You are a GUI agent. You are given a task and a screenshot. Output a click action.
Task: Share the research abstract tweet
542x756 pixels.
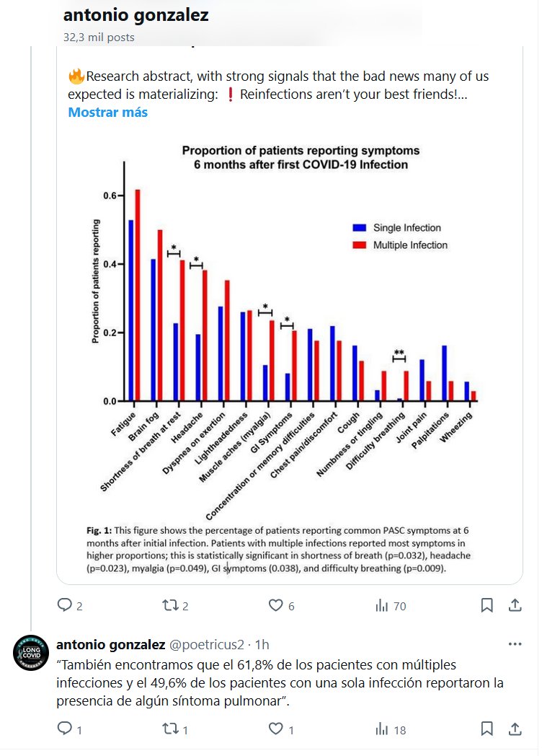click(515, 605)
